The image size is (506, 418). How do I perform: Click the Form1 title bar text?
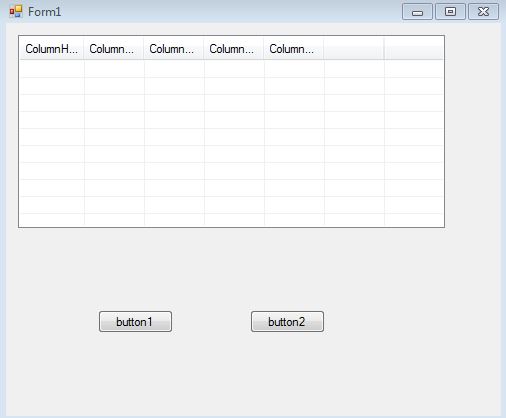44,12
